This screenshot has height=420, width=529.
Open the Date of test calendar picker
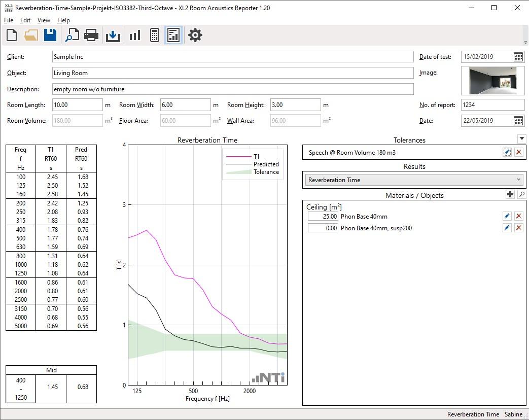point(518,57)
